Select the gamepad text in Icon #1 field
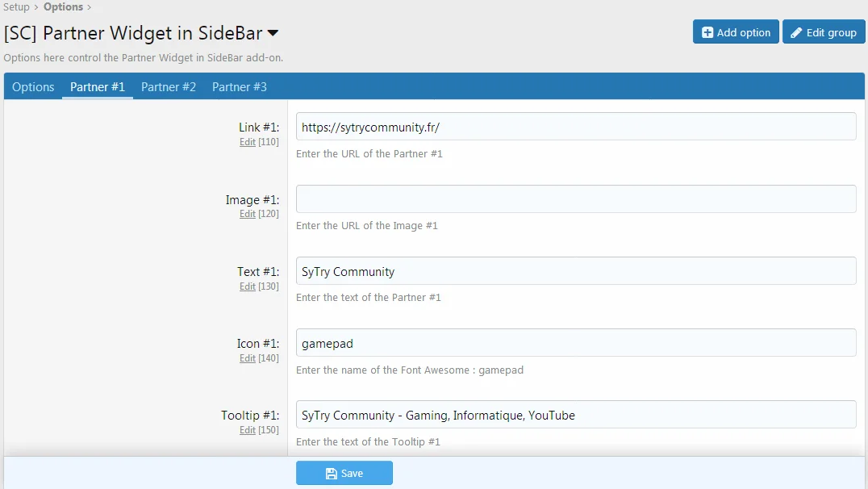Screen dimensions: 868x489 click(325, 343)
